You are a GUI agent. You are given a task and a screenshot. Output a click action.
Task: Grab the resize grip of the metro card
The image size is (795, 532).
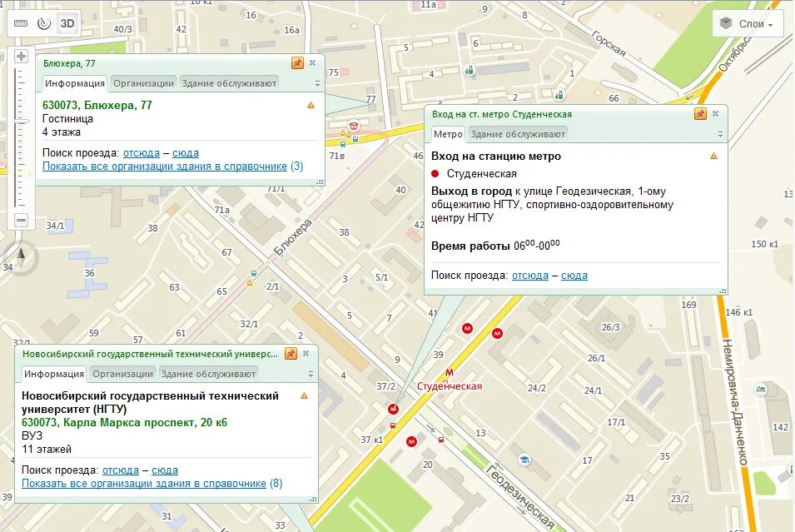723,291
